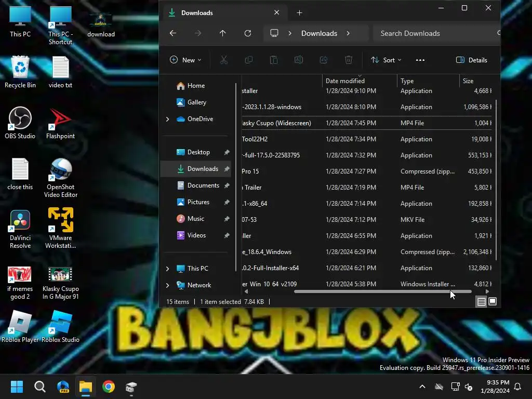Viewport: 532px width, 399px height.
Task: Open the Microsoft Edge PRE taskbar icon
Action: [x=63, y=387]
